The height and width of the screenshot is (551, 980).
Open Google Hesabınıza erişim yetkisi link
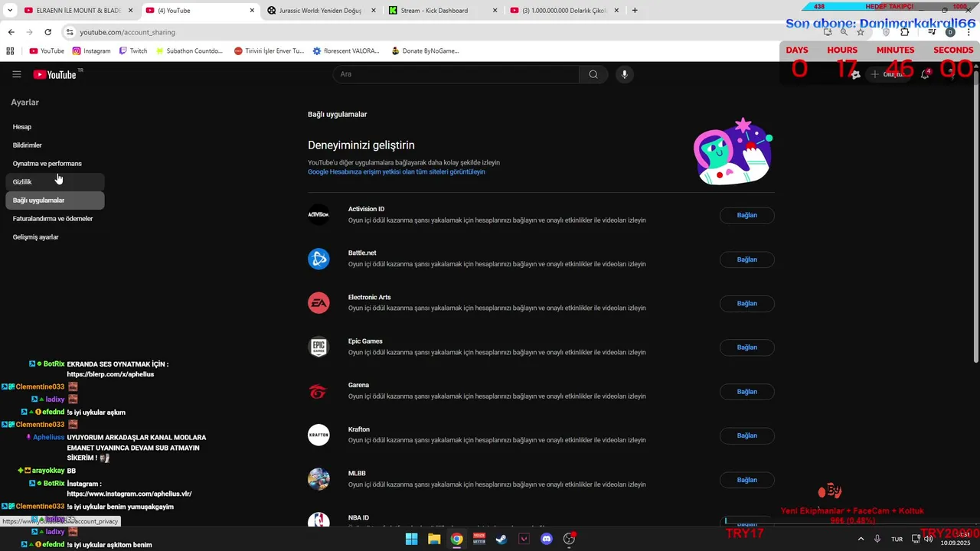click(396, 171)
